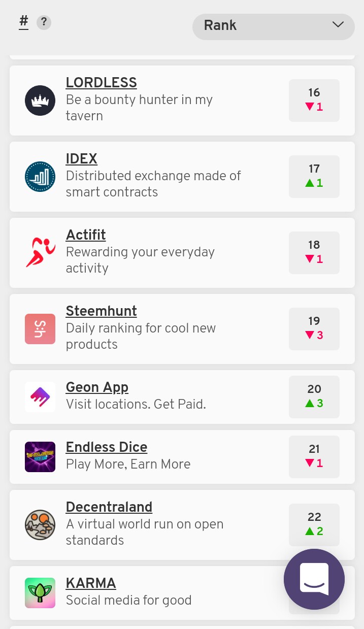Open the Steemhunt title link
Screen dimensions: 364x629
click(x=102, y=311)
